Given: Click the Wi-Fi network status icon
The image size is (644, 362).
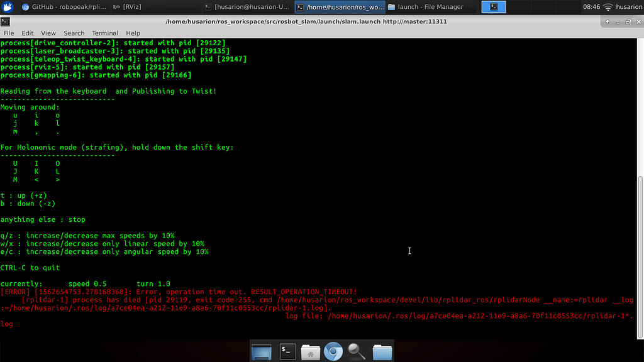Looking at the screenshot, I should point(608,7).
